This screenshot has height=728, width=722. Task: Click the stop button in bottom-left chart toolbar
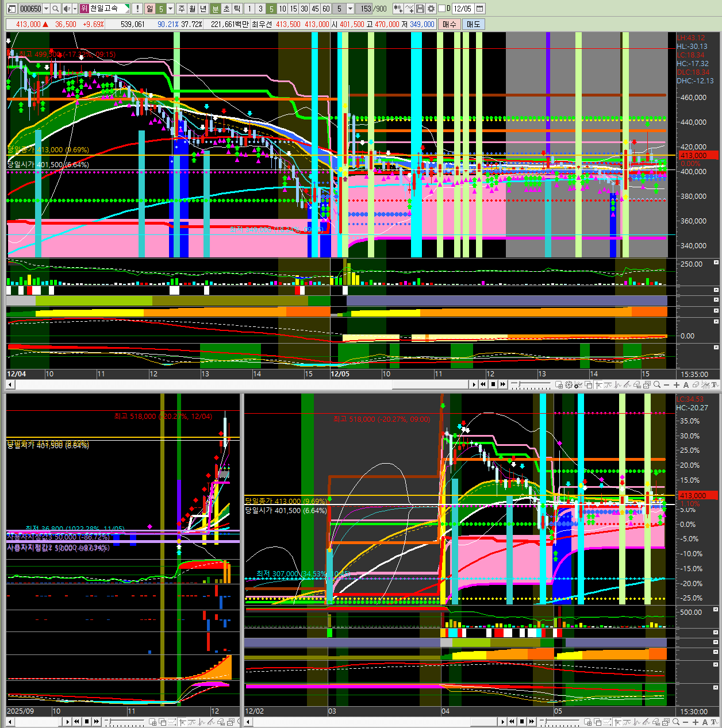point(87,722)
